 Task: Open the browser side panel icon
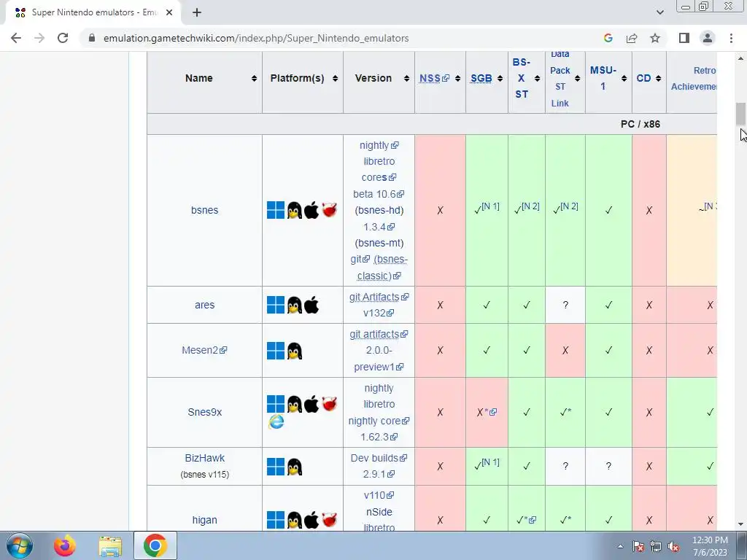[684, 38]
